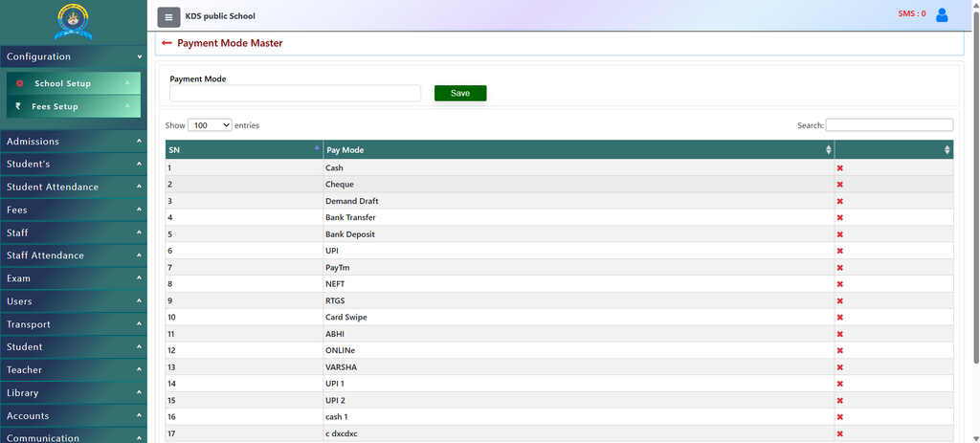Delete the c dxcdxc pay mode
Viewport: 980px width, 443px height.
pos(840,433)
